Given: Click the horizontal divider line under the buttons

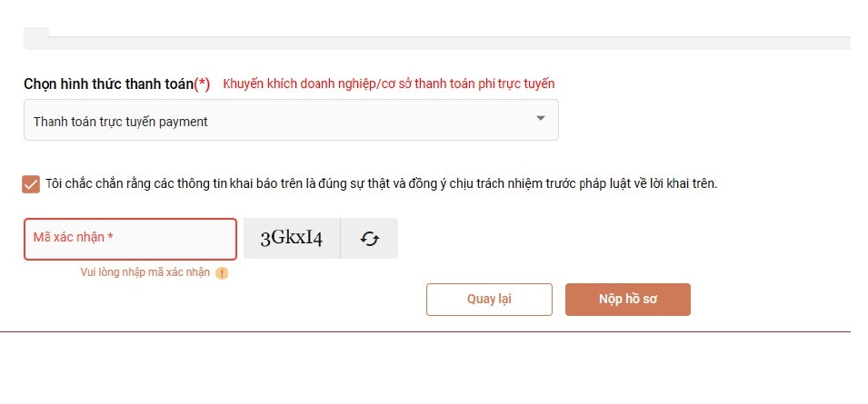Looking at the screenshot, I should point(425,331).
